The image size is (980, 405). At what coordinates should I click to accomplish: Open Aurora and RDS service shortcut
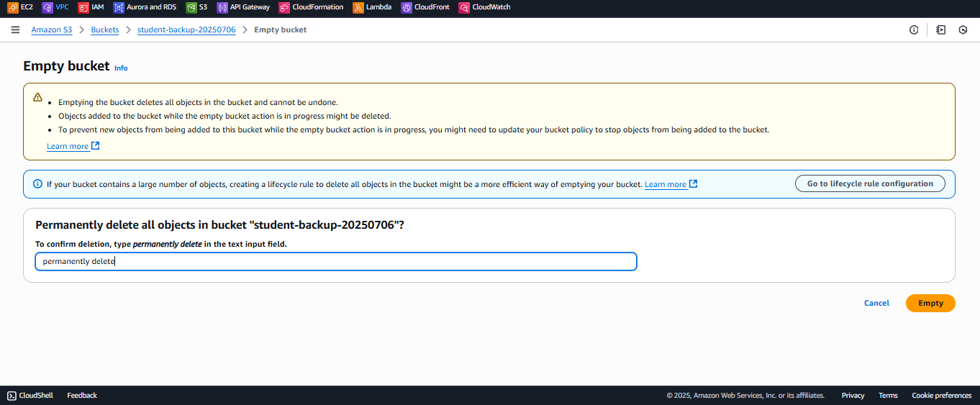(145, 7)
